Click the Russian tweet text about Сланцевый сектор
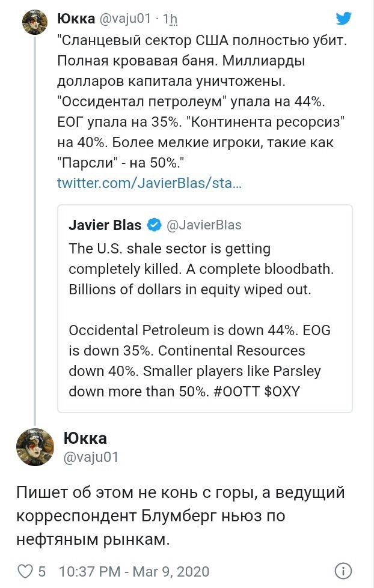The width and height of the screenshot is (374, 588). point(202,102)
